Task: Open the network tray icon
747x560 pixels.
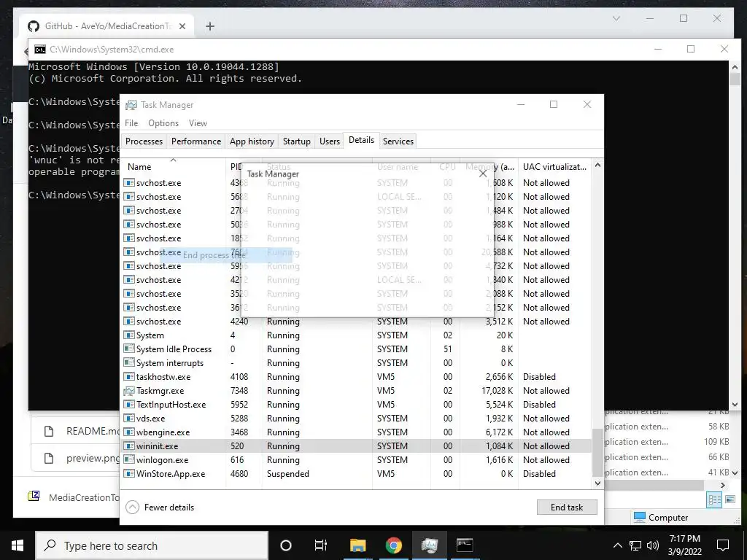Action: coord(635,545)
